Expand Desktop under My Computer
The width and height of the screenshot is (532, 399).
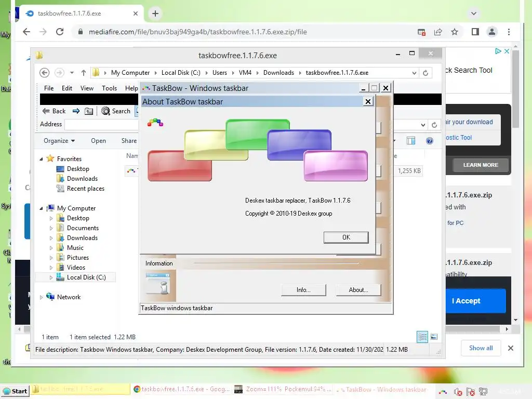(x=51, y=218)
